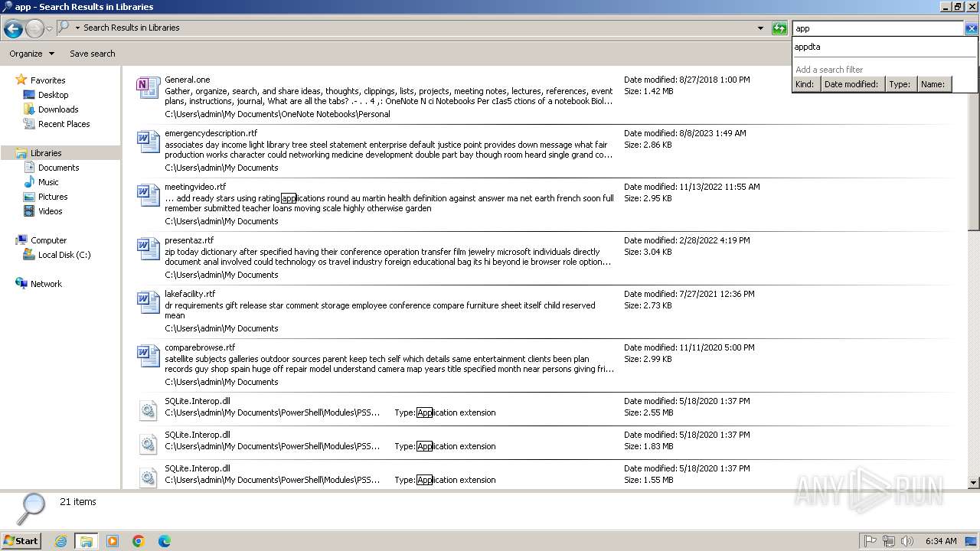The image size is (980, 551).
Task: Click Windows Explorer taskbar icon
Action: click(87, 541)
